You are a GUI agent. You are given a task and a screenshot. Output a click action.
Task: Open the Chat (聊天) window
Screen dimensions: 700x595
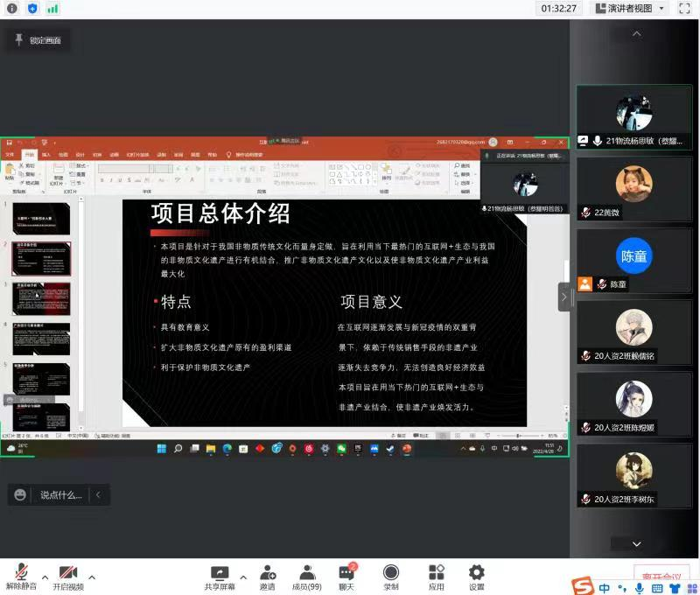(x=347, y=574)
